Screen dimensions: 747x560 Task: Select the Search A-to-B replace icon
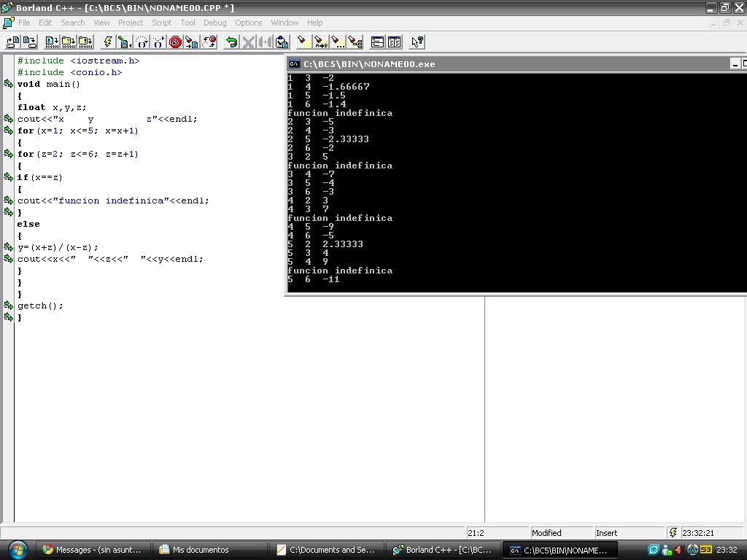pyautogui.click(x=320, y=42)
